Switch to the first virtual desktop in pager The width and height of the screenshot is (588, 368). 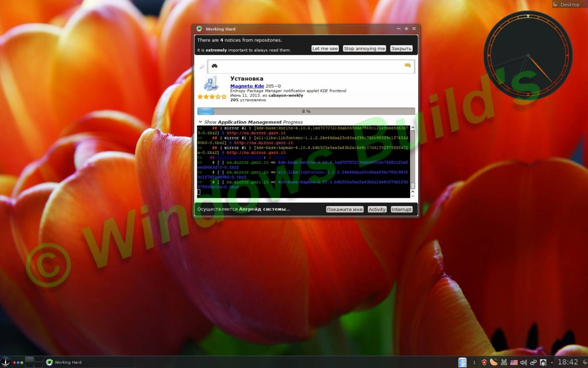pos(29,360)
